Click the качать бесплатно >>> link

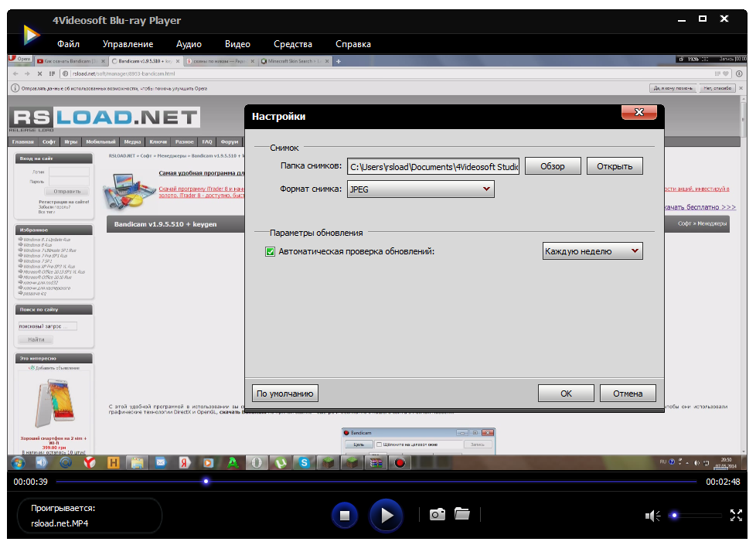tap(700, 207)
